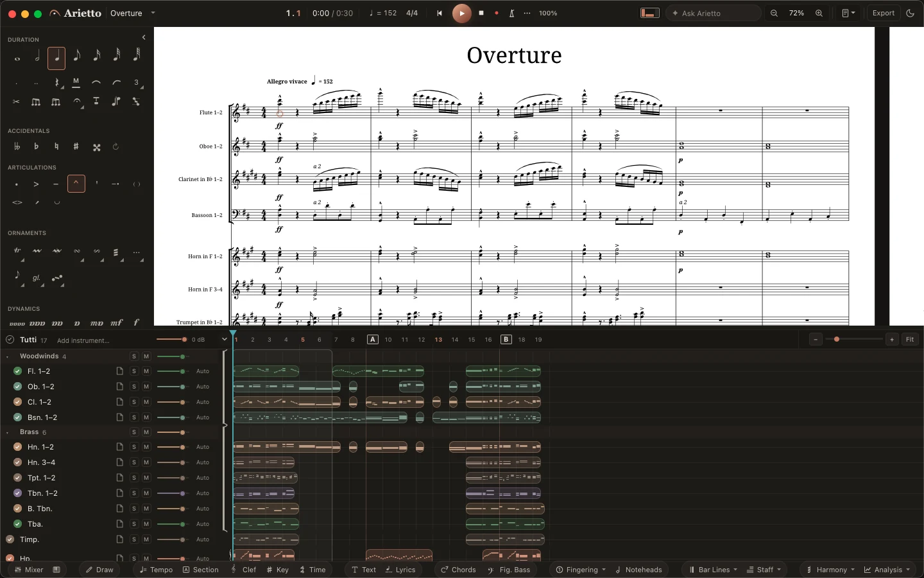924x578 pixels.
Task: Toggle the metronome icon
Action: click(511, 13)
